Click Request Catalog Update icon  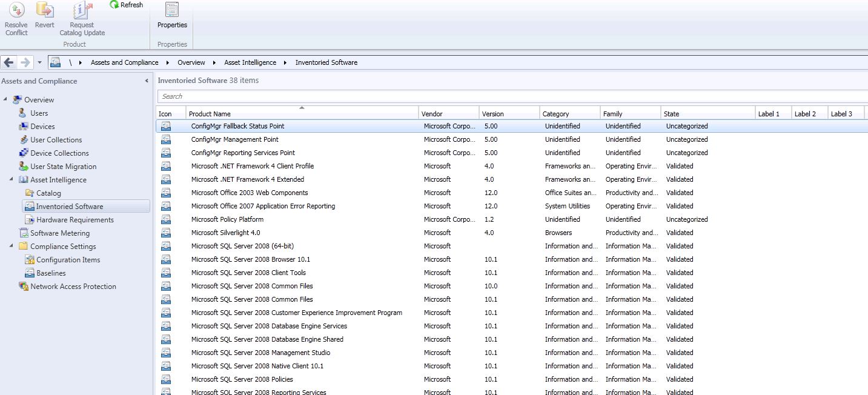pyautogui.click(x=82, y=10)
